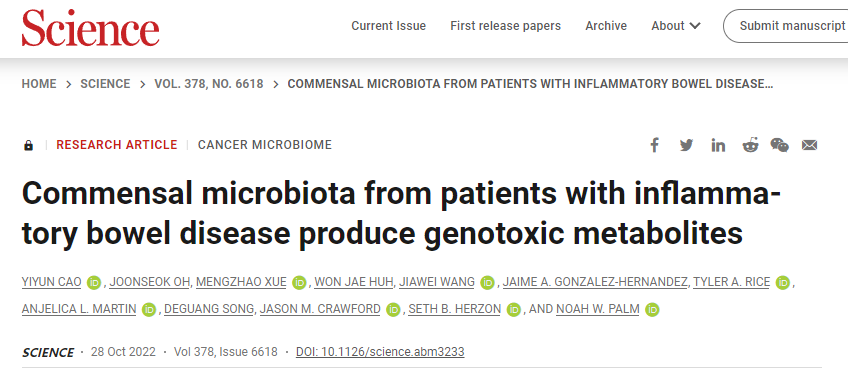Viewport: 848px width, 369px height.
Task: Share article by email icon
Action: coord(809,145)
